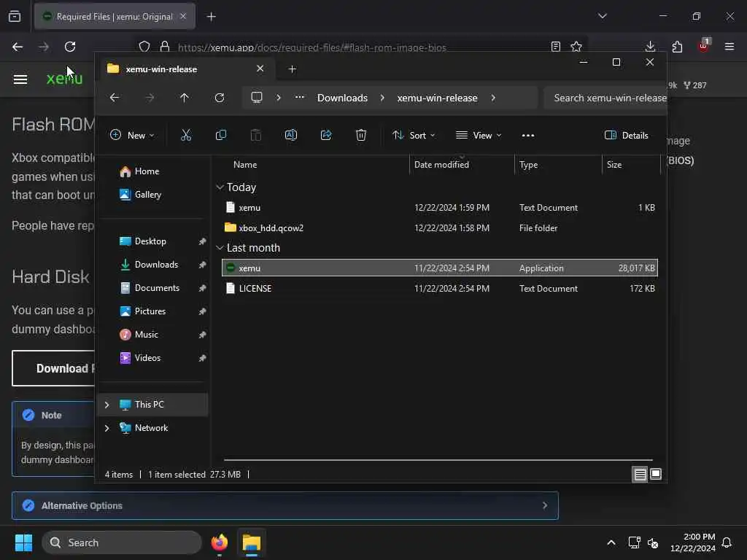Select the LICENSE text document
Screen dimensions: 747x560
click(439, 289)
